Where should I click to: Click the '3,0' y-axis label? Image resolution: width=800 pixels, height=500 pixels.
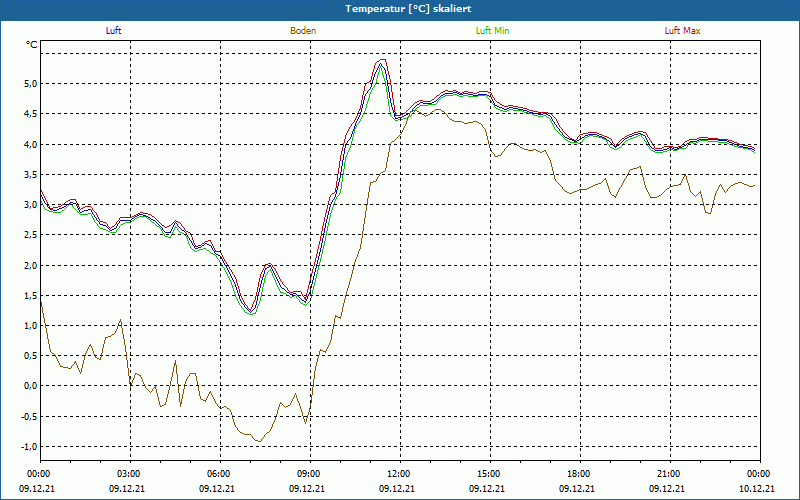click(x=31, y=204)
